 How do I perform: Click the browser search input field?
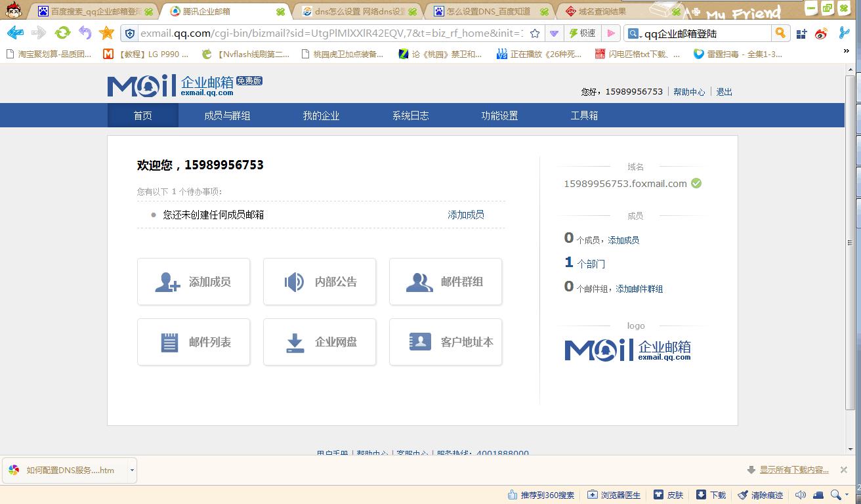pyautogui.click(x=705, y=33)
